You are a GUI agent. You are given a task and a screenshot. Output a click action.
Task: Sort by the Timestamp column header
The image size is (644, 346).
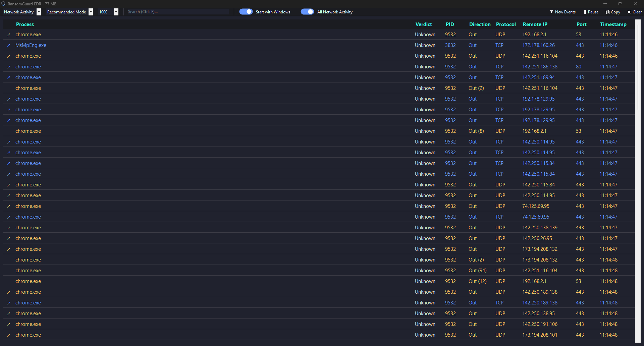613,24
